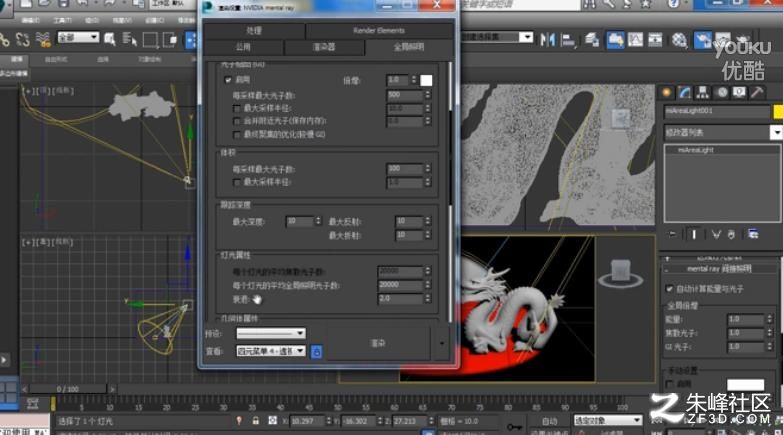Open the yellow object color swatch

pyautogui.click(x=778, y=111)
